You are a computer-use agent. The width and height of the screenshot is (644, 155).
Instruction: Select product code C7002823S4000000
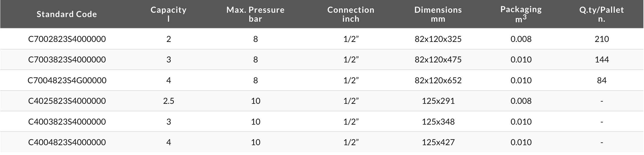coord(67,39)
